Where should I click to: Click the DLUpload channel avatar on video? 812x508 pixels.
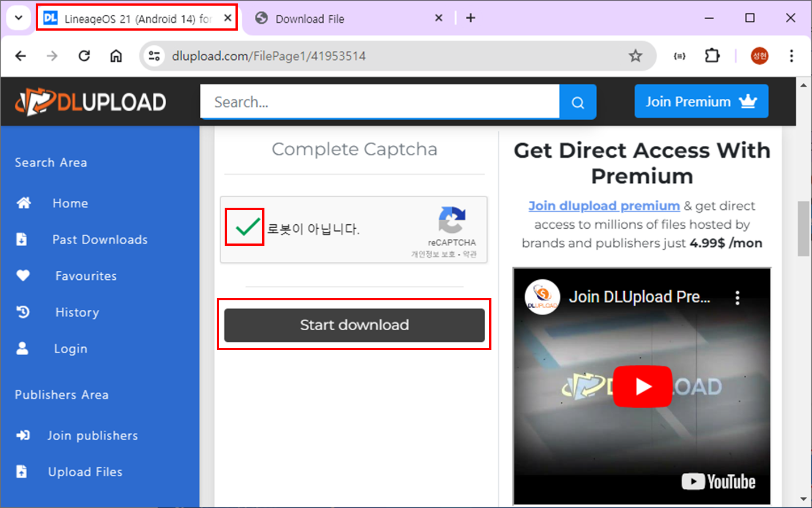click(x=542, y=297)
